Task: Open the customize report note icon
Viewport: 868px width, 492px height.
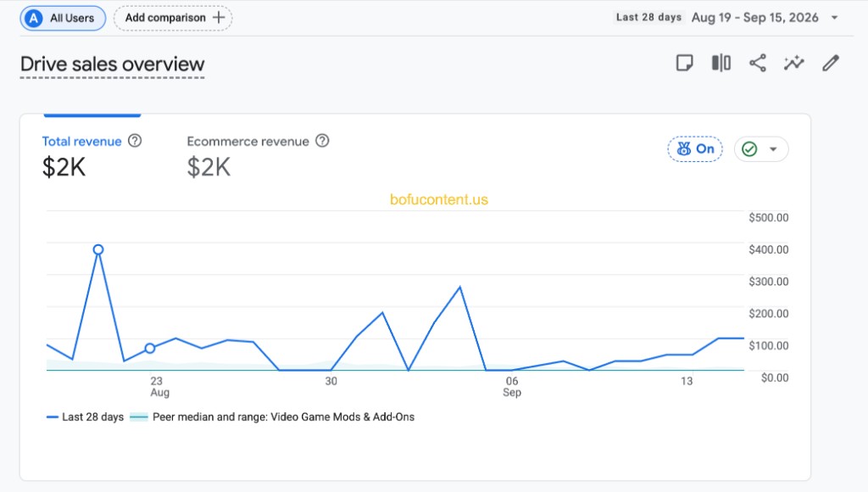Action: pyautogui.click(x=685, y=63)
